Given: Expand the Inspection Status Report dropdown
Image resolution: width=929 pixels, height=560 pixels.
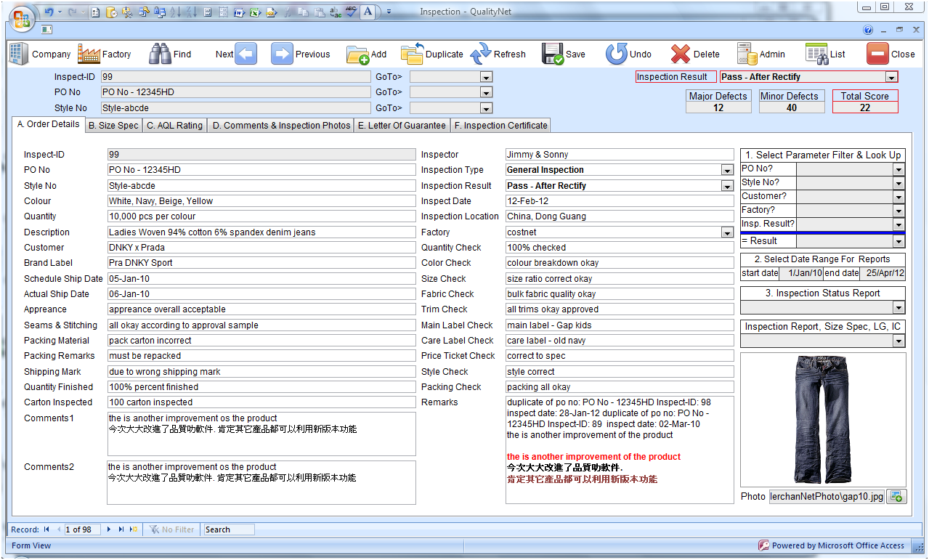Looking at the screenshot, I should click(898, 308).
